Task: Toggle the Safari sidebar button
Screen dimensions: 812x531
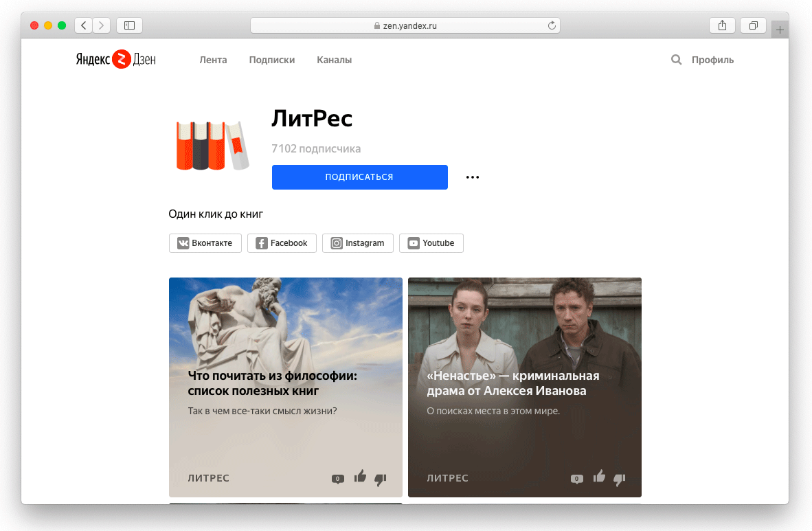Action: point(129,25)
